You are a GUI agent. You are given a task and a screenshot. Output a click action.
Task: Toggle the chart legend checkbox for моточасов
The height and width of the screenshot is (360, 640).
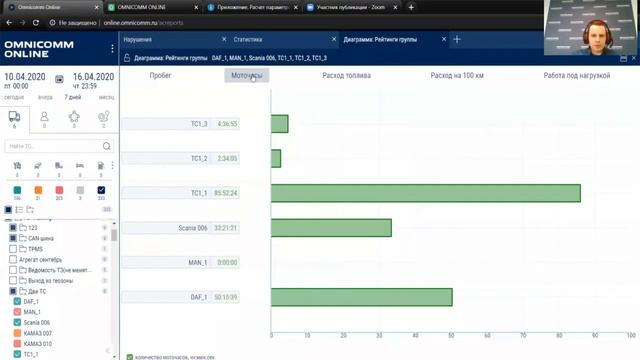[x=130, y=357]
